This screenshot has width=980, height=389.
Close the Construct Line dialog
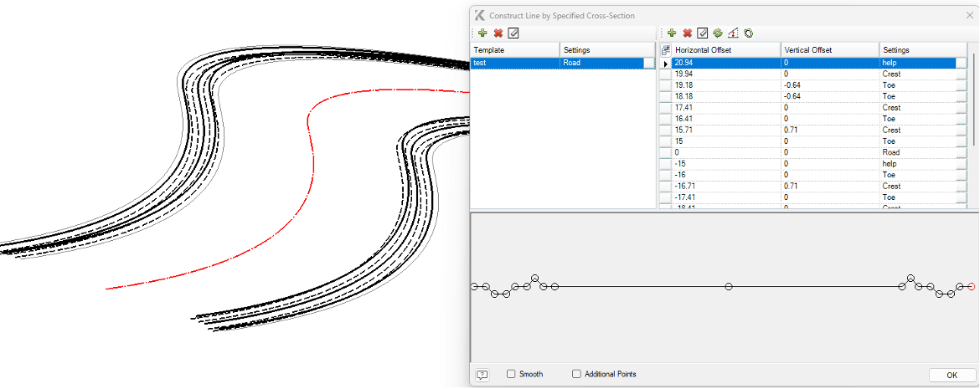[969, 15]
